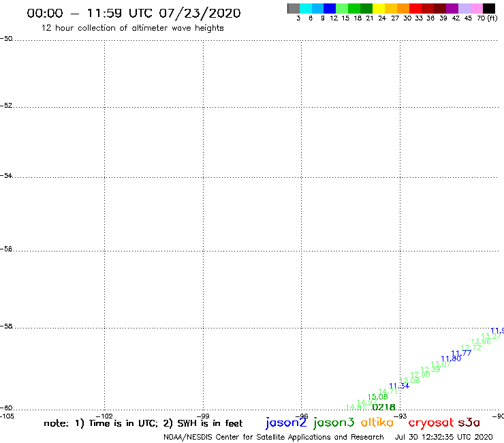Click the 'jason3' satellite legend label
The height and width of the screenshot is (443, 504).
click(334, 423)
